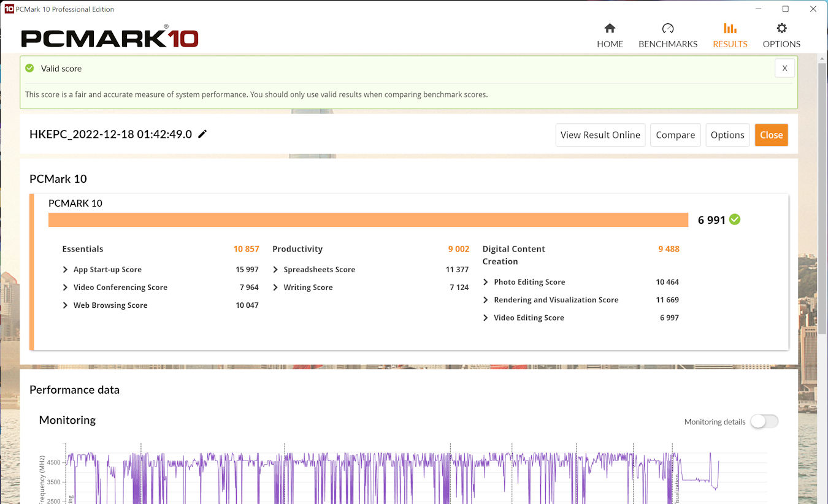Click the Productivity heading

click(x=297, y=249)
